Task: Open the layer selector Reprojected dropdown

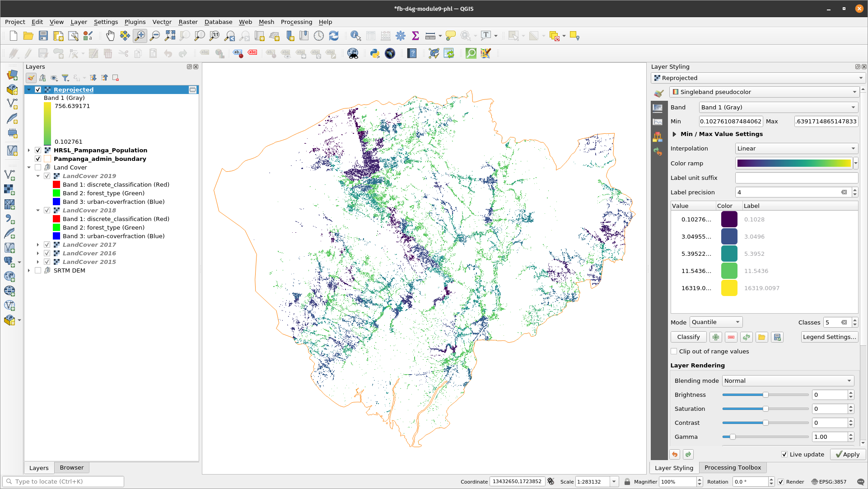Action: 758,78
